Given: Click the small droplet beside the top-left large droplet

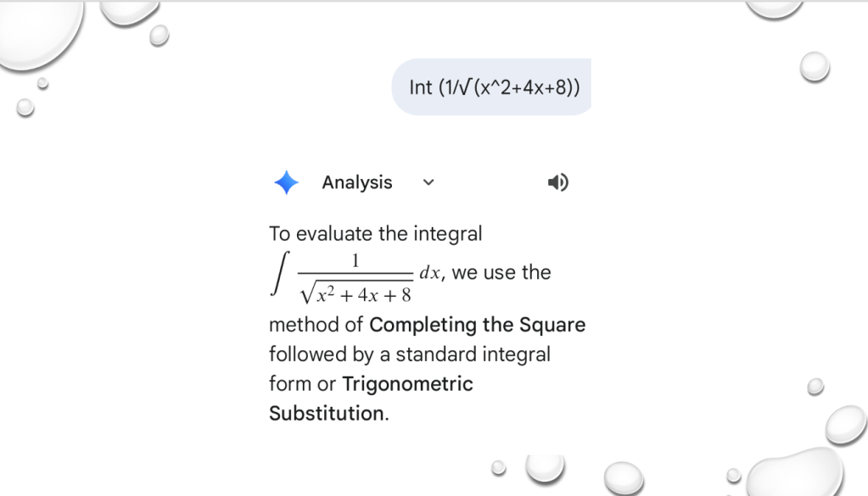Looking at the screenshot, I should [x=158, y=35].
